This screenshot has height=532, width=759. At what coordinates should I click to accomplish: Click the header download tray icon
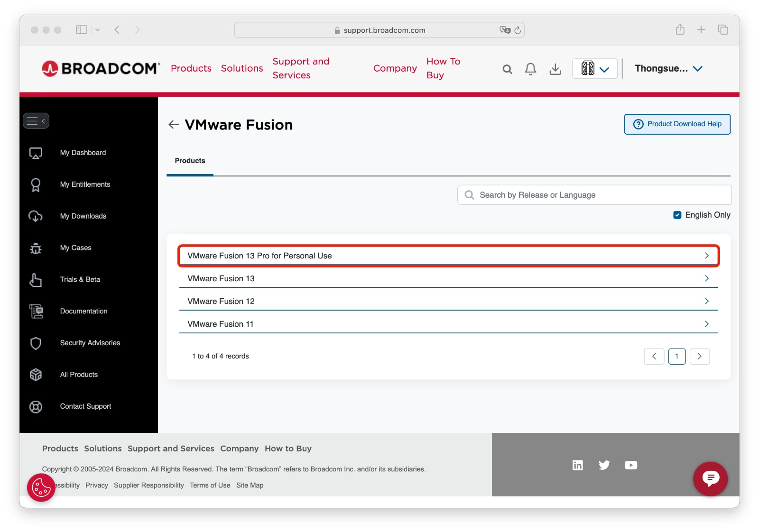click(555, 69)
